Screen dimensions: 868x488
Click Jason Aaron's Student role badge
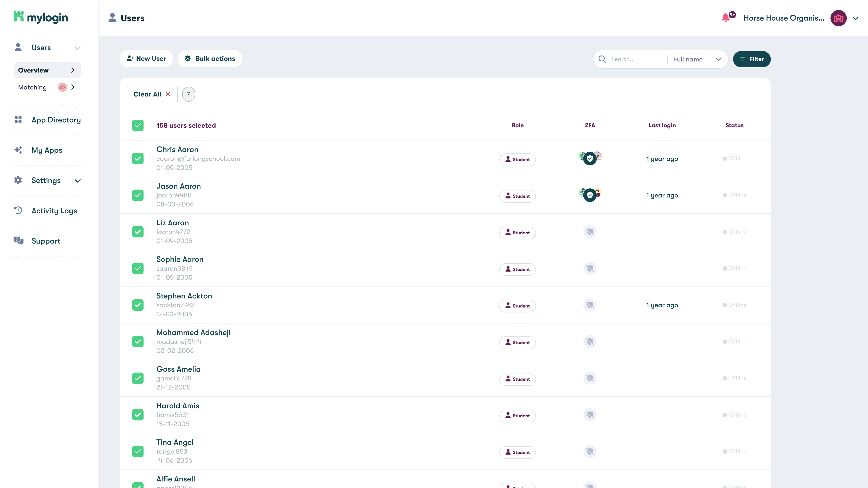517,196
